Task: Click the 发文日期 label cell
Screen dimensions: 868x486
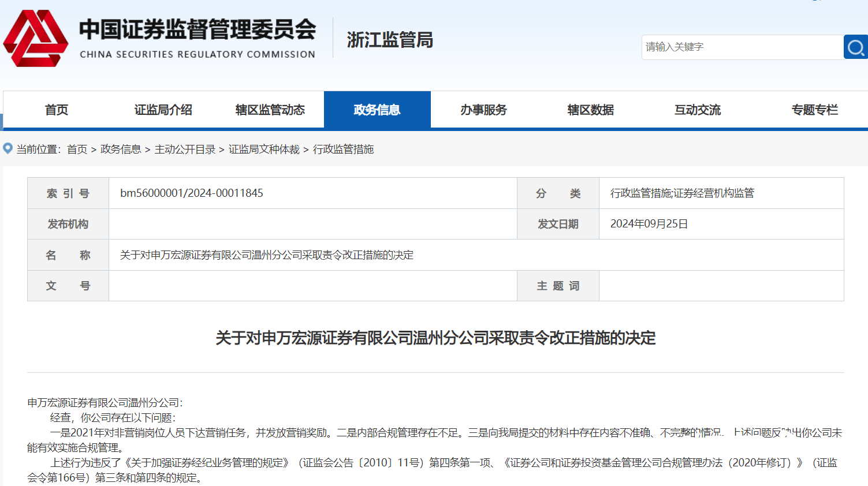Action: point(558,224)
